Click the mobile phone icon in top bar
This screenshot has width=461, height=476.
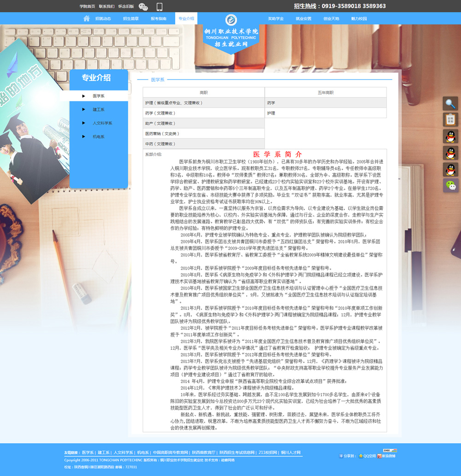(160, 6)
